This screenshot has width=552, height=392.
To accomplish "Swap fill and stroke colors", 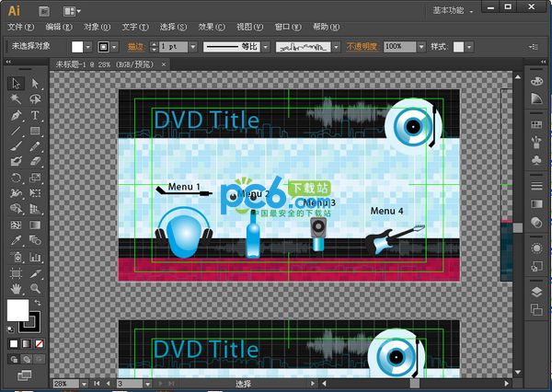I will click(x=38, y=303).
